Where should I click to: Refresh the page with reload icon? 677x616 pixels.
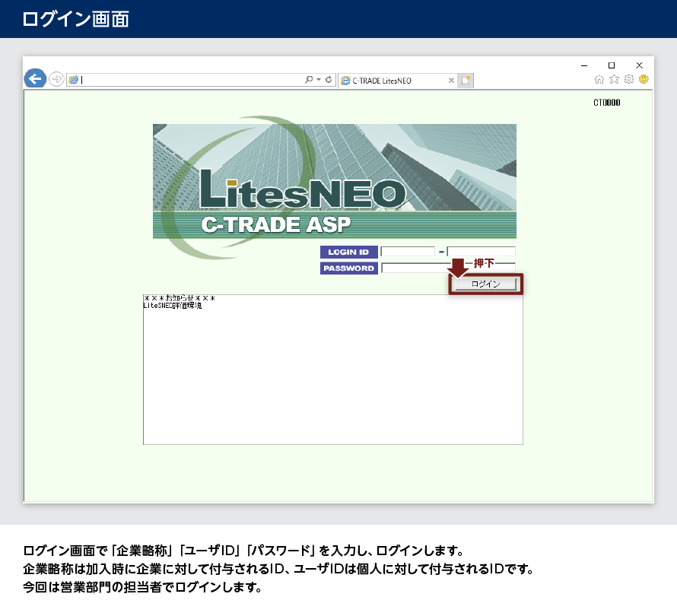pos(329,79)
